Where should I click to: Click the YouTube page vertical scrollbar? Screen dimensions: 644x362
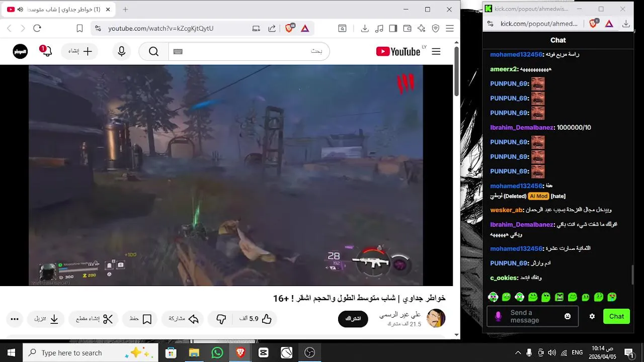click(456, 71)
